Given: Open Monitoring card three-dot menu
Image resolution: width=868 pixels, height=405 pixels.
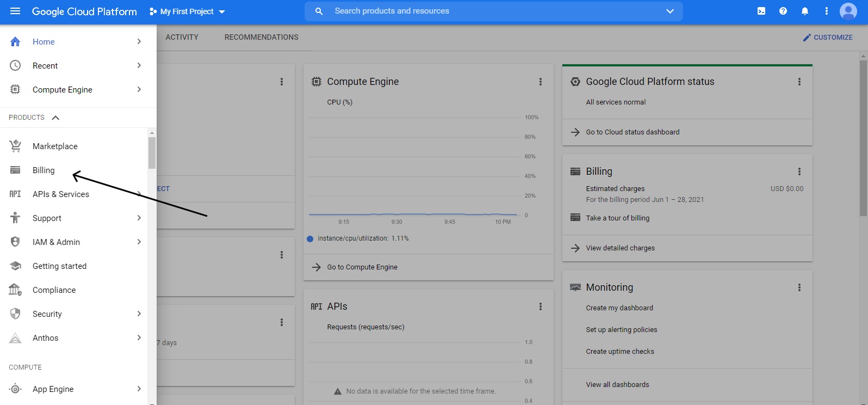Looking at the screenshot, I should (x=799, y=287).
